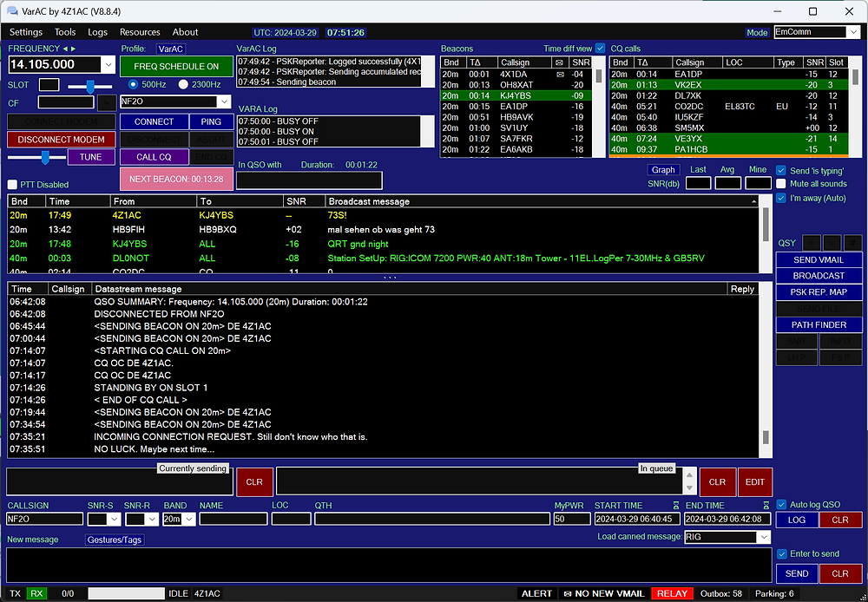Click the hourglass icon beside END TIME
868x602 pixels.
coord(766,505)
